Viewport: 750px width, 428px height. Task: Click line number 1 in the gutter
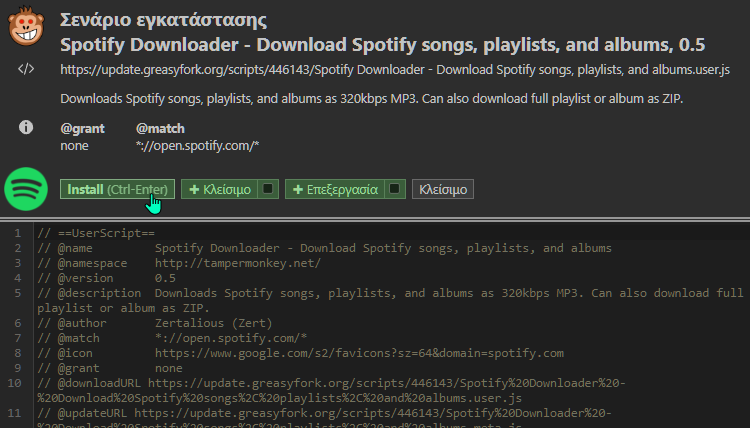click(x=18, y=233)
